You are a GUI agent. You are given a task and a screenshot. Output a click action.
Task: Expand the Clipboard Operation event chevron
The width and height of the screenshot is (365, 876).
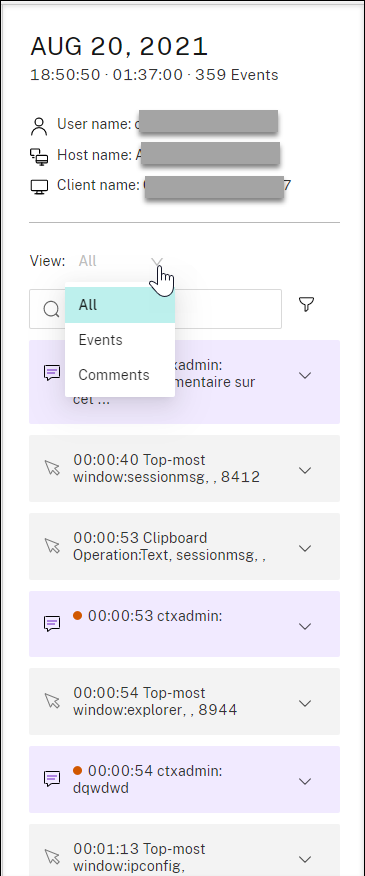tap(305, 548)
